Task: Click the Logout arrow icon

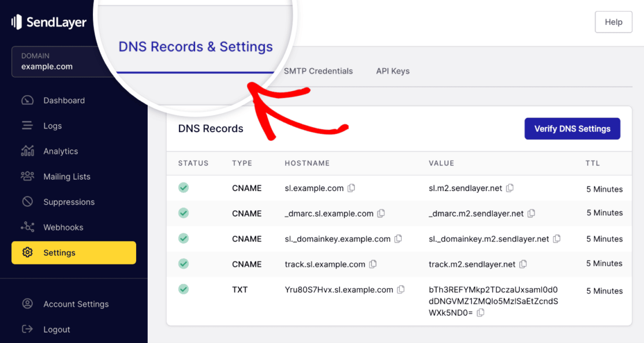Action: (28, 329)
